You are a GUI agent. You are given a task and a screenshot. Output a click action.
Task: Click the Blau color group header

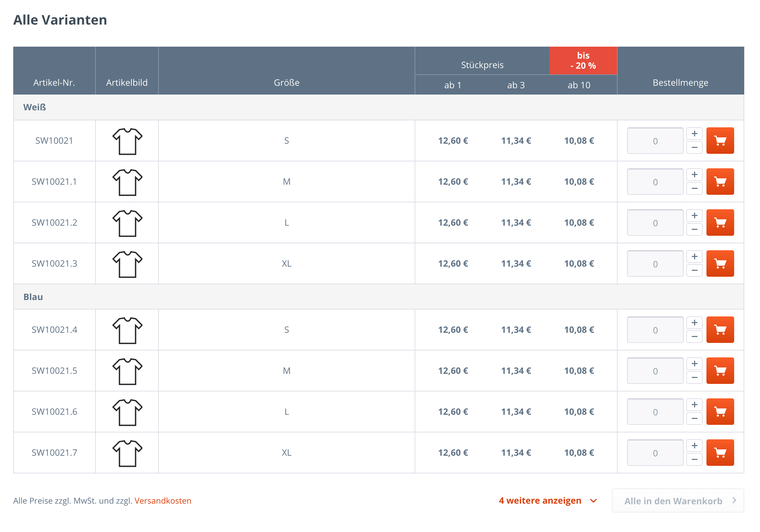[x=378, y=297]
